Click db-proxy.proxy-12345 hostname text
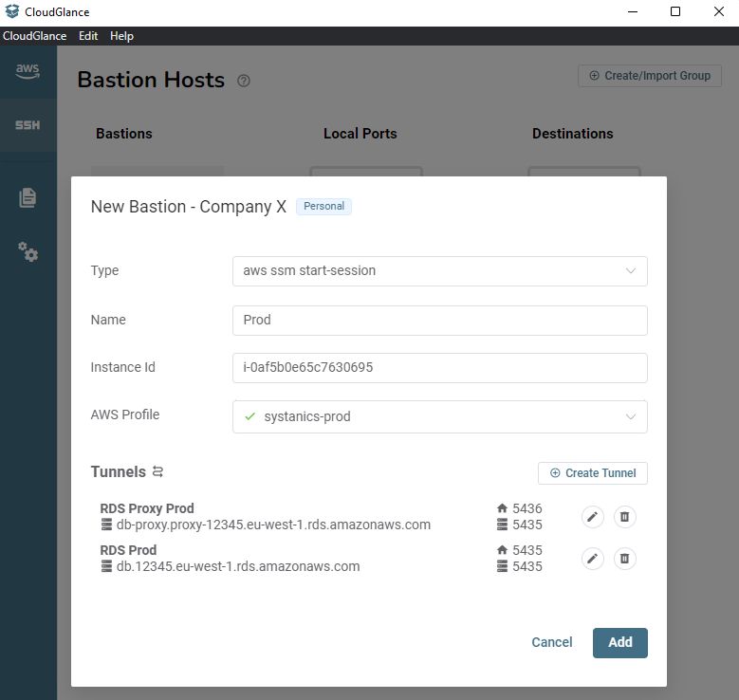 273,525
